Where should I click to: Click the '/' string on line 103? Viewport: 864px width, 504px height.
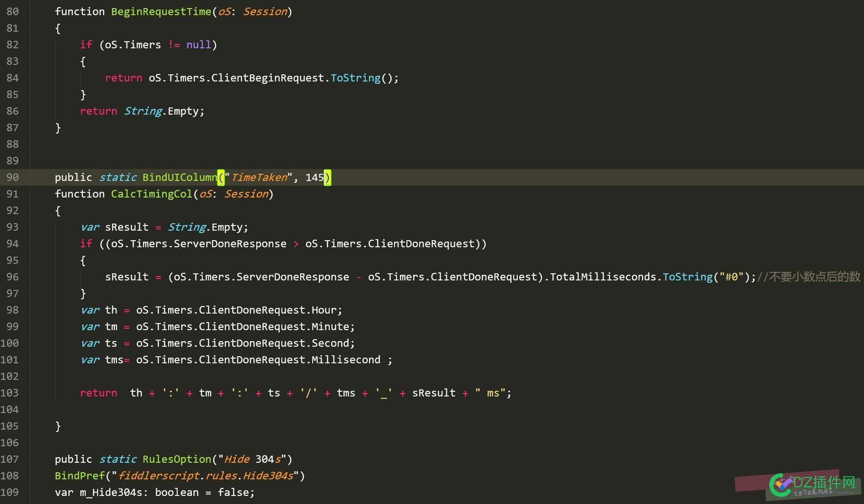[x=308, y=393]
